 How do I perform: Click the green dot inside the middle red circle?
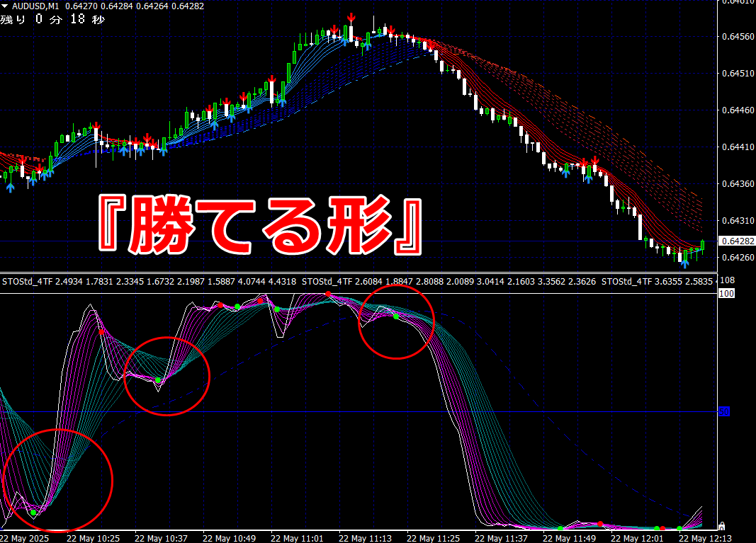[158, 381]
